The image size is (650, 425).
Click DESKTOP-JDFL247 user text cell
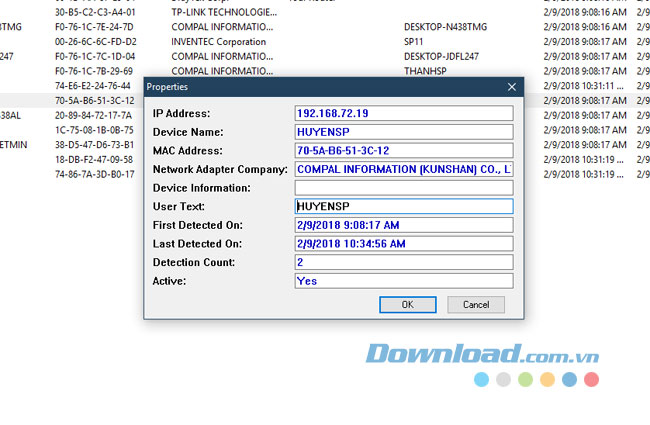tap(441, 56)
